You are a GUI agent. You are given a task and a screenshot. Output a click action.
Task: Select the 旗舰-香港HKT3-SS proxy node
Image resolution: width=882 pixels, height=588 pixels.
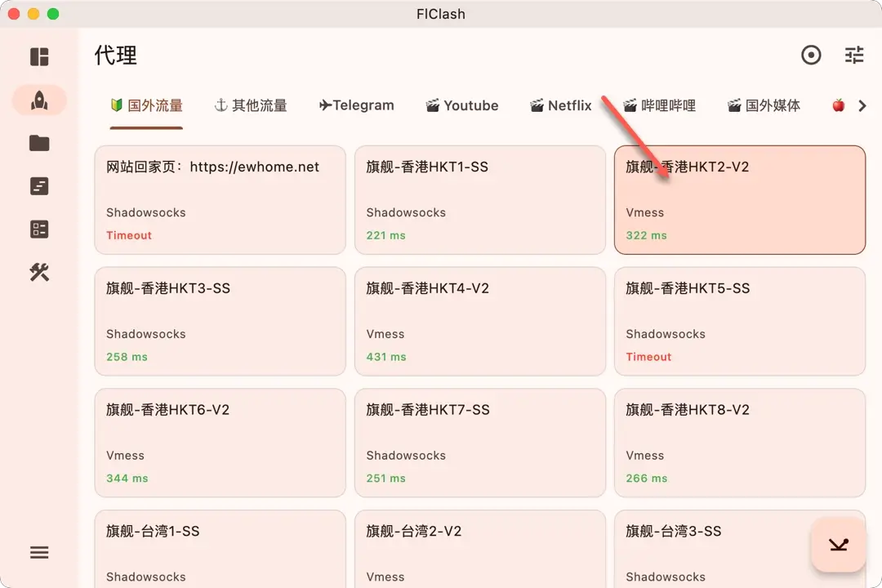point(220,321)
